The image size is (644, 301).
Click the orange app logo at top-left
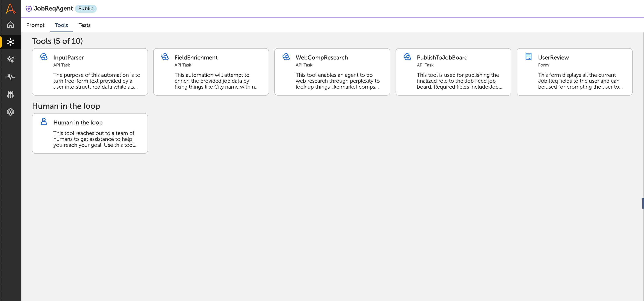click(10, 9)
